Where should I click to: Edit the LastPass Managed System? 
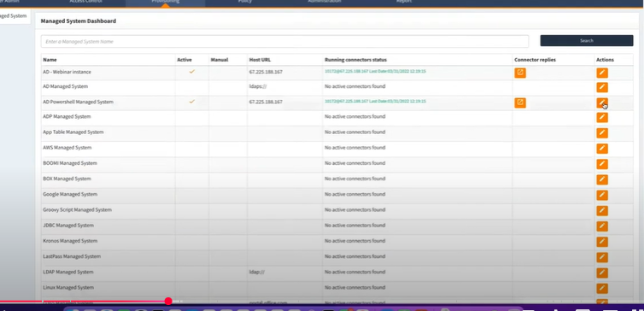point(602,257)
